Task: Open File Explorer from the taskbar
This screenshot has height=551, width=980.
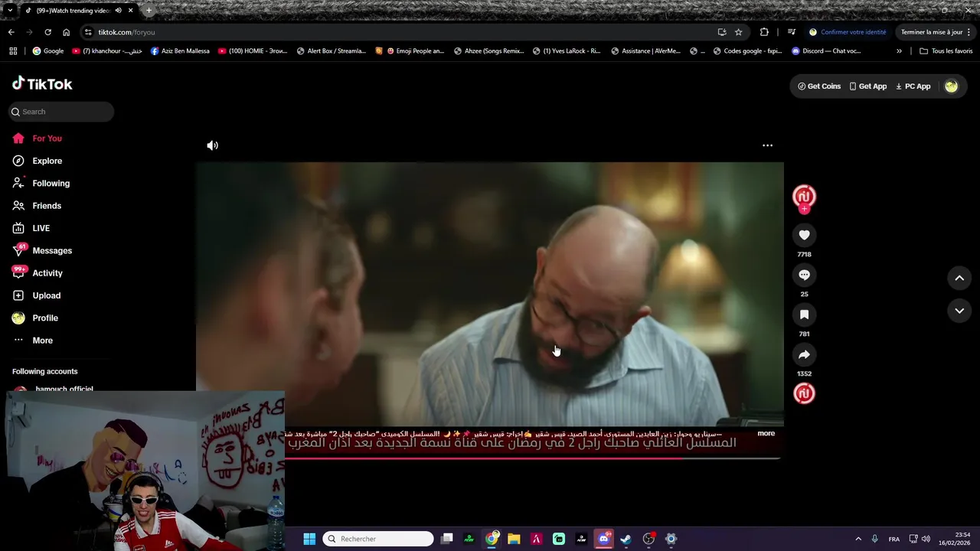Action: point(514,539)
